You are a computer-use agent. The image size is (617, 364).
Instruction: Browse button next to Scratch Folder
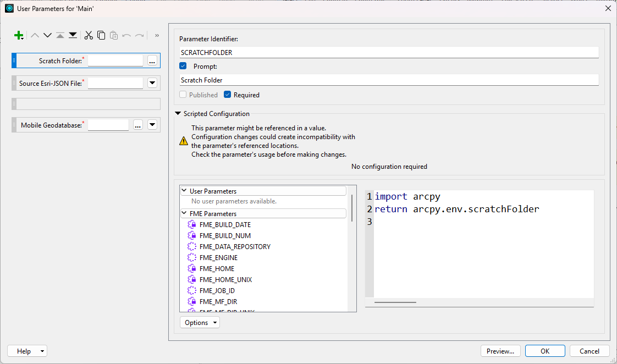click(152, 60)
